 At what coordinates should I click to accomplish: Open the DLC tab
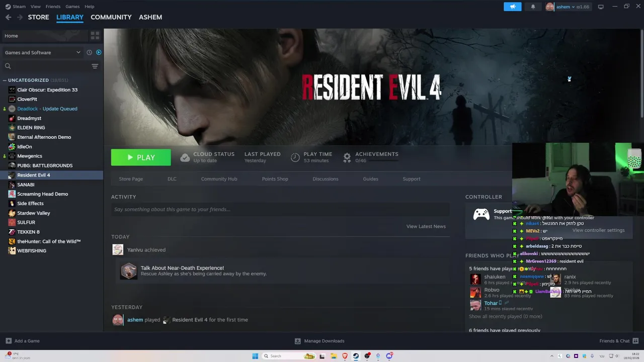pos(172,178)
